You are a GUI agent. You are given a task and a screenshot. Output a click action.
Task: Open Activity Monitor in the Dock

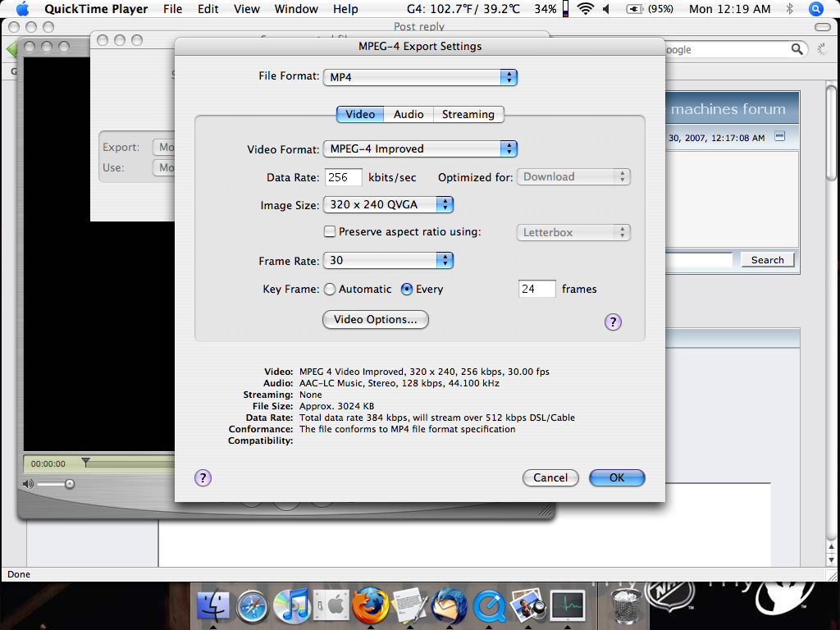click(568, 606)
